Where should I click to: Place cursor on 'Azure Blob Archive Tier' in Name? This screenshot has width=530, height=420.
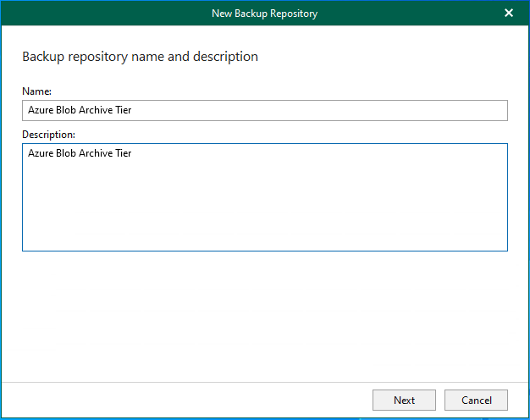tap(80, 110)
